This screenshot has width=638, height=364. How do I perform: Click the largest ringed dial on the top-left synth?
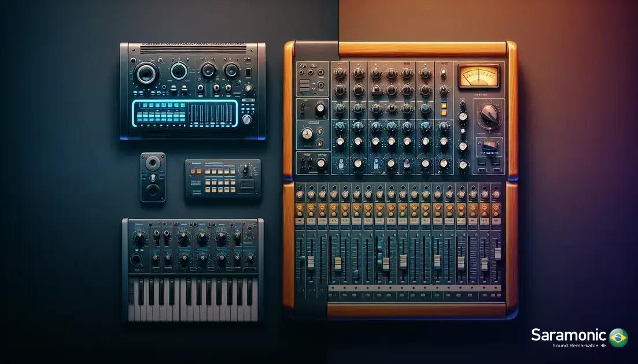(x=146, y=73)
